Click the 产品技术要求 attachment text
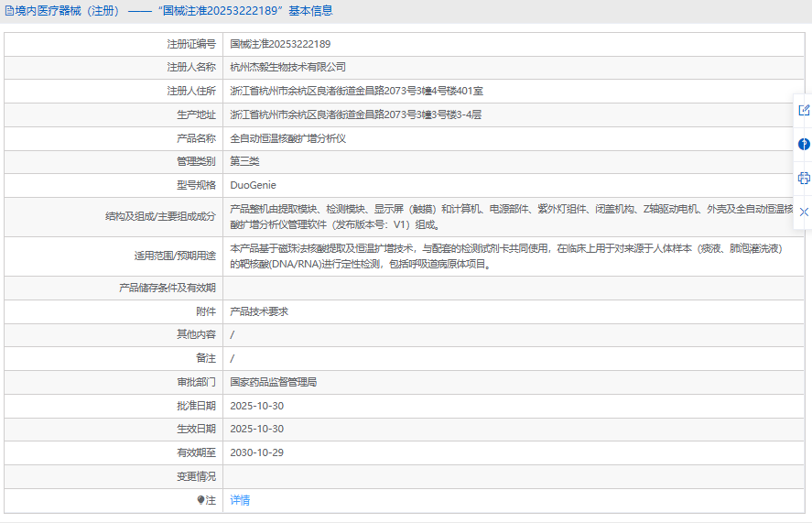812x523 pixels. click(259, 311)
